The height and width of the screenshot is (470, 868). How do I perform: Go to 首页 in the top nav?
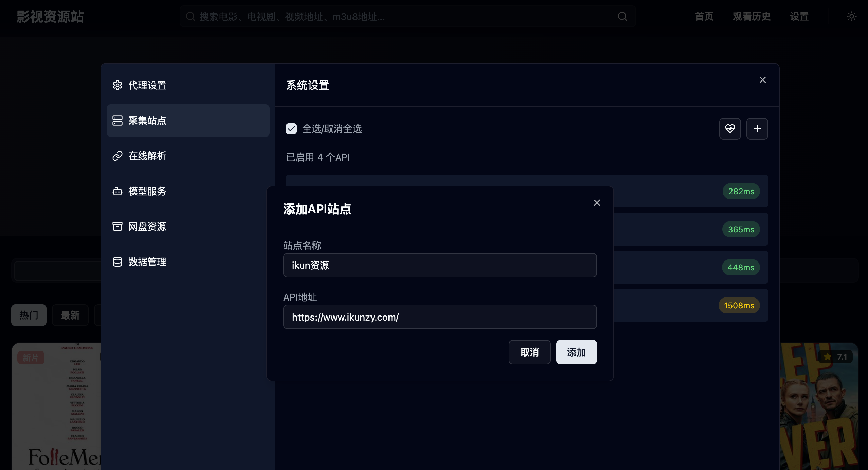coord(704,16)
